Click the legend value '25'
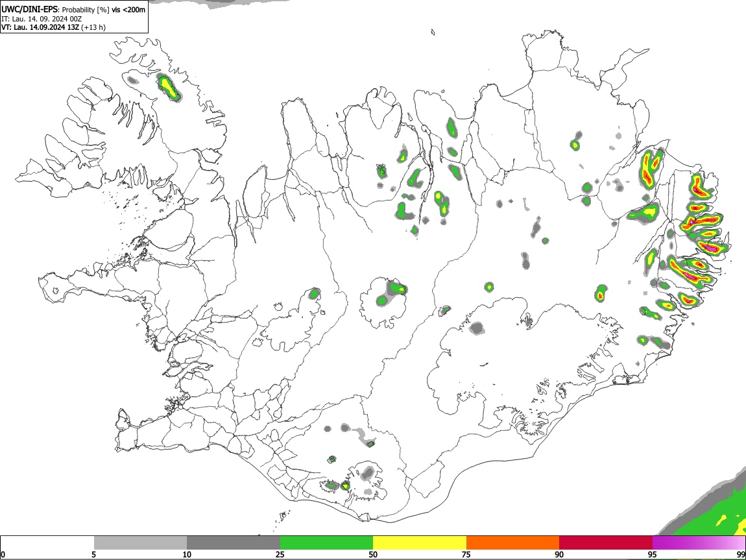 pyautogui.click(x=280, y=554)
